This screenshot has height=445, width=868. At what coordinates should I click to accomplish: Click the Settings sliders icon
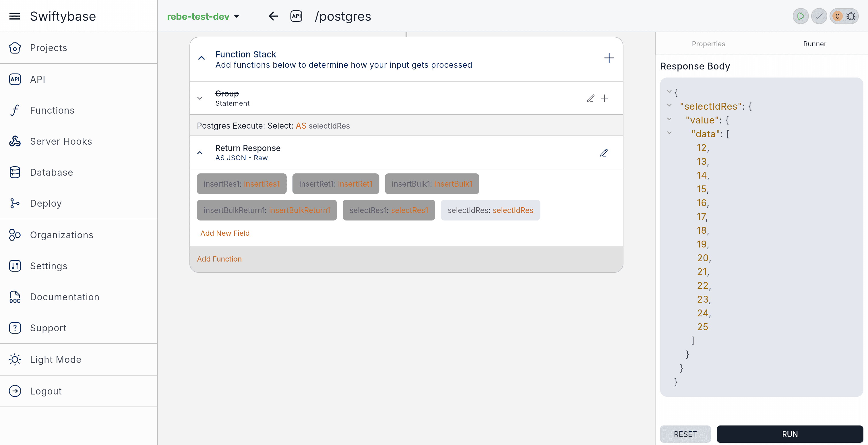(x=15, y=266)
